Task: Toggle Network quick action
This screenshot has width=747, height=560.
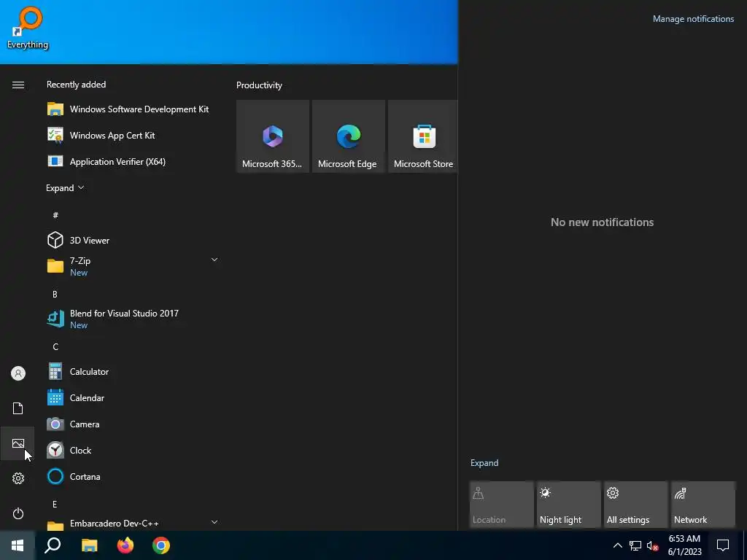Action: pos(703,505)
